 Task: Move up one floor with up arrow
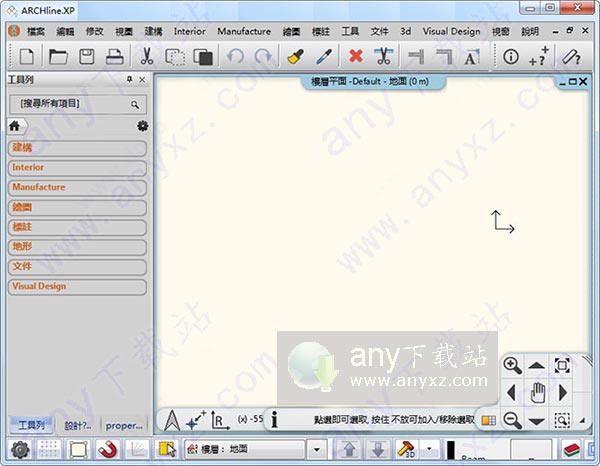click(349, 450)
